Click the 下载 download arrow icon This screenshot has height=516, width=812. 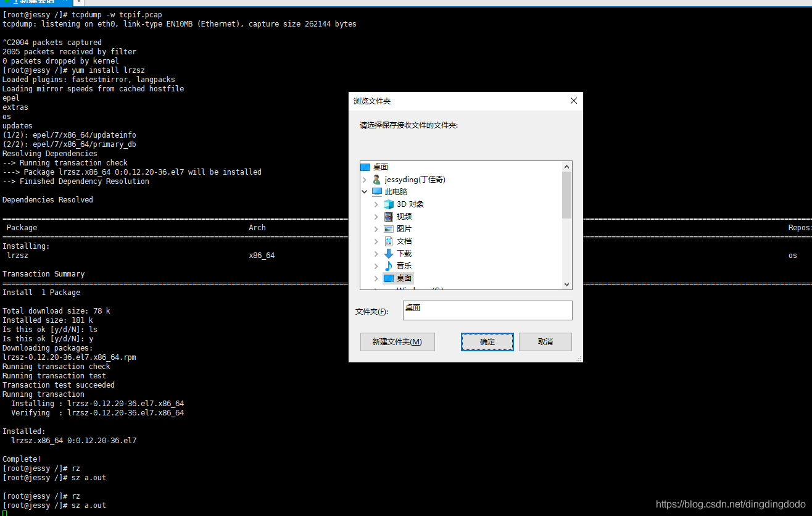point(388,254)
